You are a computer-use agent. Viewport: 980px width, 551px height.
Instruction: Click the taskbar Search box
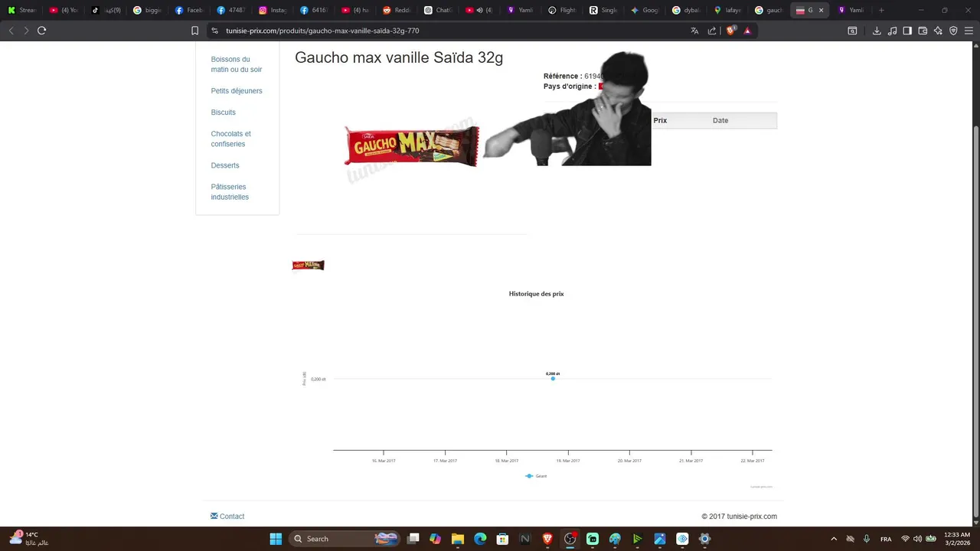coord(346,539)
